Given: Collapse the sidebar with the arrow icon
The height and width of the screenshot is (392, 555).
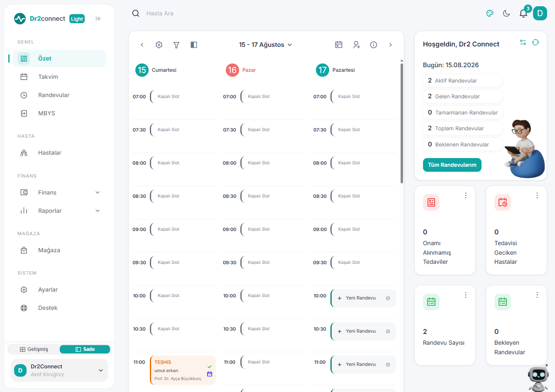Looking at the screenshot, I should click(98, 19).
